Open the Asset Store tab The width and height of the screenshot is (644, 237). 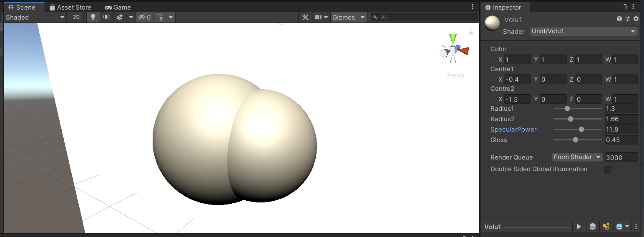click(70, 7)
